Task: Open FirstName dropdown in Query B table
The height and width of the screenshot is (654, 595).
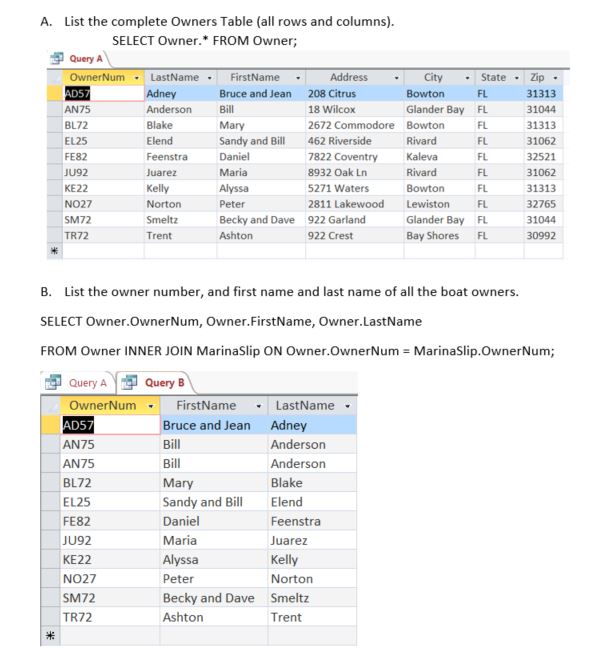Action: [x=259, y=406]
